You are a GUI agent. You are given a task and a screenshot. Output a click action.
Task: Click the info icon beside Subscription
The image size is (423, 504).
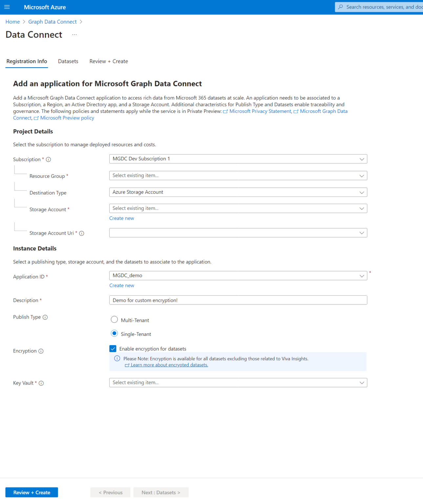(48, 159)
